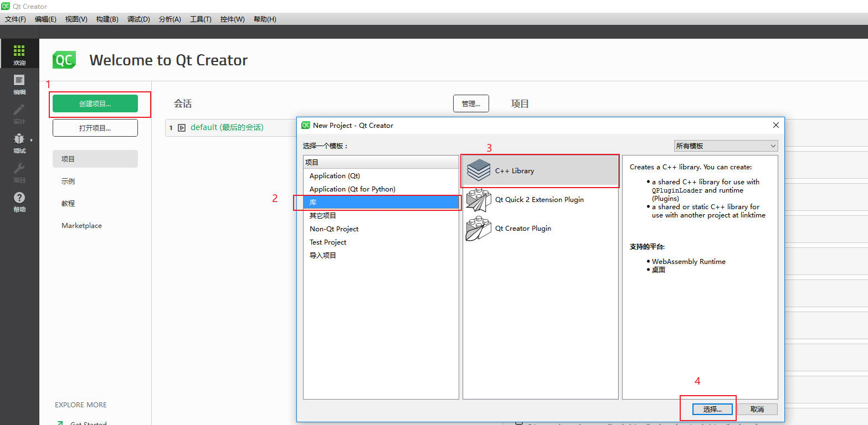Select the Qt Creator Plugin icon

[x=479, y=228]
